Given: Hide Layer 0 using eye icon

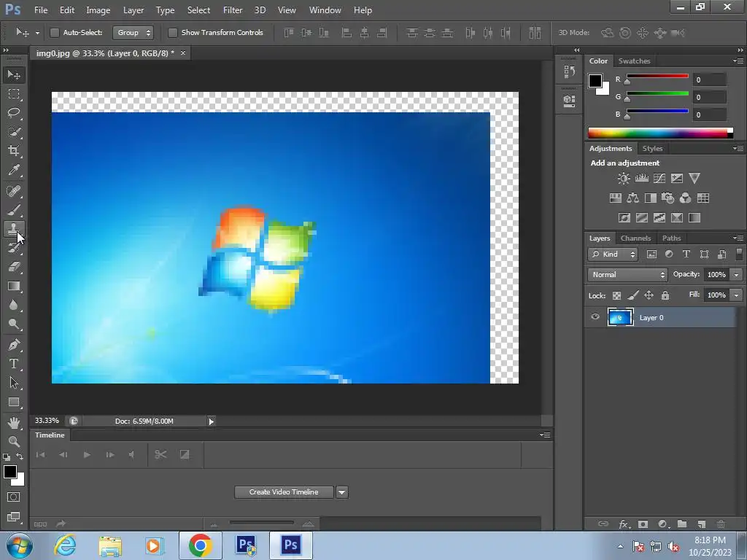Looking at the screenshot, I should point(595,316).
